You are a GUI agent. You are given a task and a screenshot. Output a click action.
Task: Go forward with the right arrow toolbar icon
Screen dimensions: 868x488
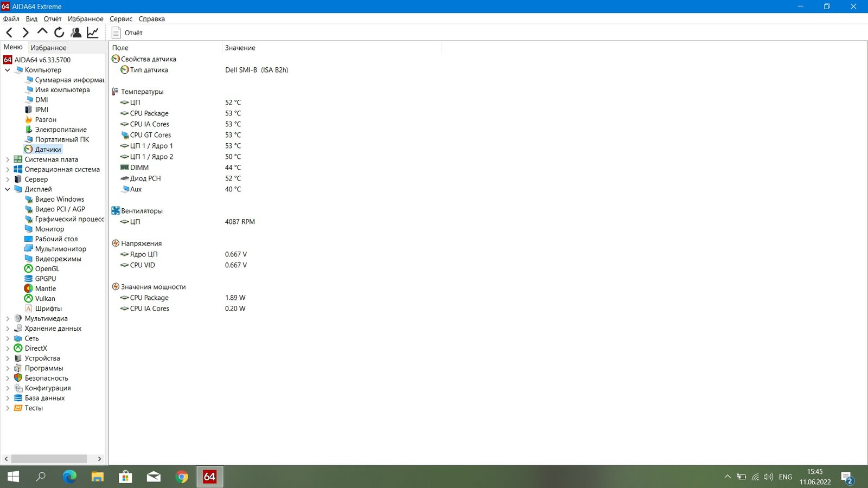point(25,33)
